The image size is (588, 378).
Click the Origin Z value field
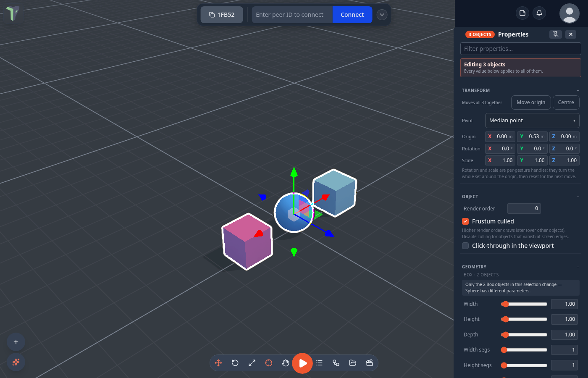pos(564,136)
